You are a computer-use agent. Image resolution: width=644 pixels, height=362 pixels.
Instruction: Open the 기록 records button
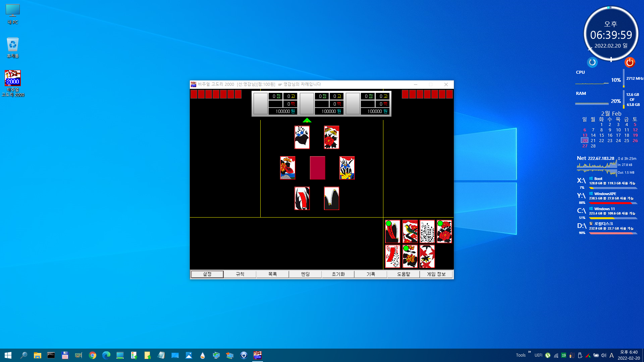(x=371, y=274)
